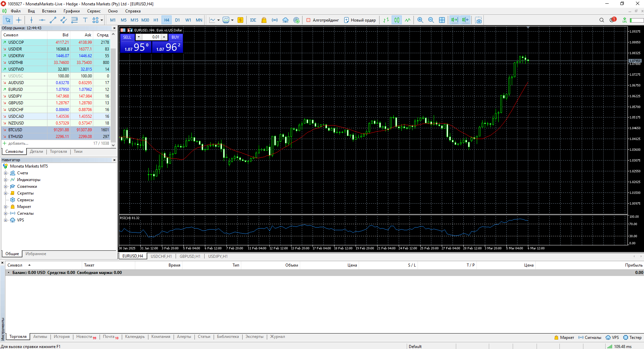Screen dimensions: 644x349
Task: Open the MetaEditor IDE button
Action: [x=253, y=20]
